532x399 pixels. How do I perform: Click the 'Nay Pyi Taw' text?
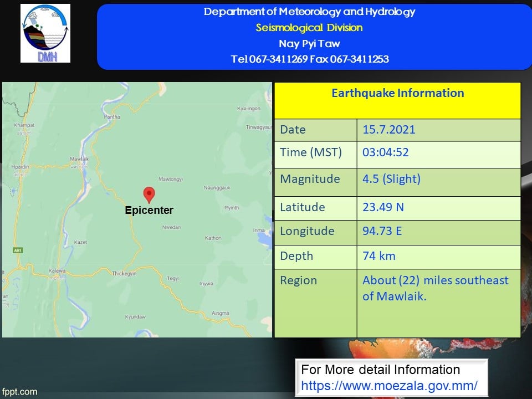[x=309, y=43]
